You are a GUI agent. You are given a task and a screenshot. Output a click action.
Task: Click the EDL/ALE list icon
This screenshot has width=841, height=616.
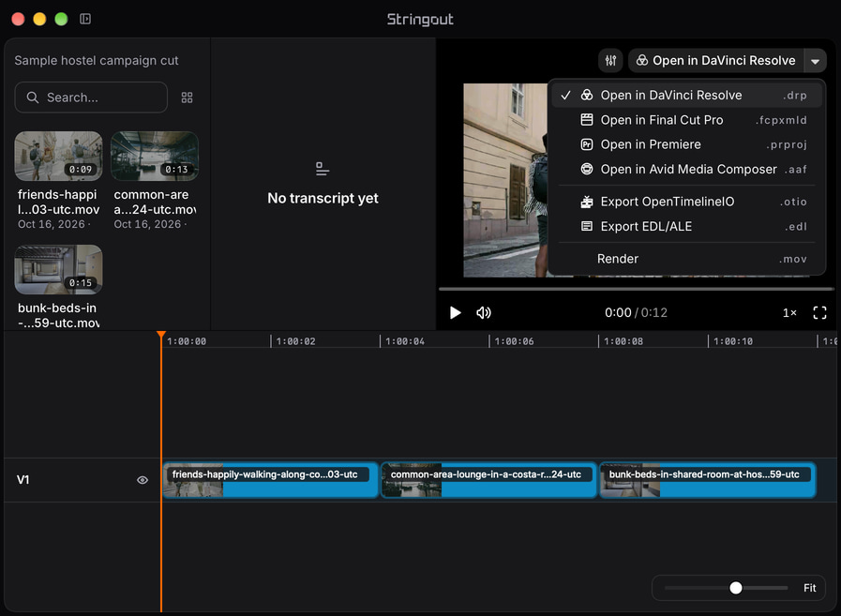[587, 227]
